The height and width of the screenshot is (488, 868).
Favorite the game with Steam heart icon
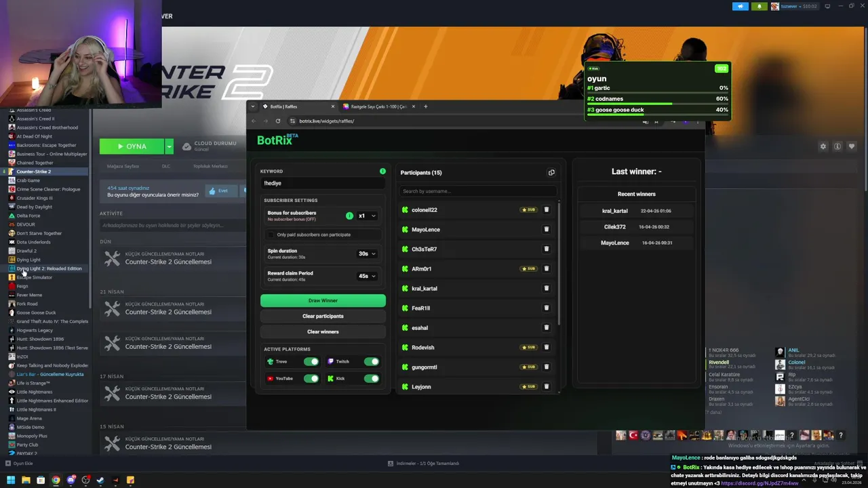point(852,146)
